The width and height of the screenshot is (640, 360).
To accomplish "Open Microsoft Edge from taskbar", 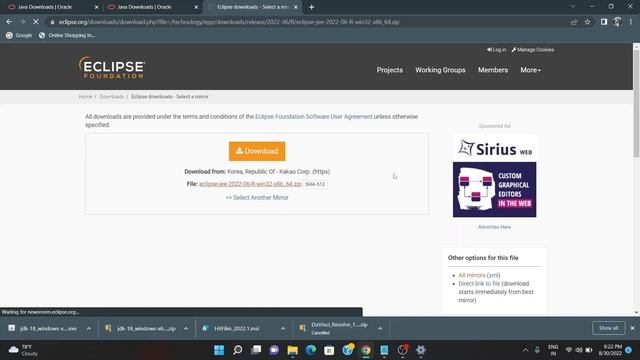I will pos(311,350).
